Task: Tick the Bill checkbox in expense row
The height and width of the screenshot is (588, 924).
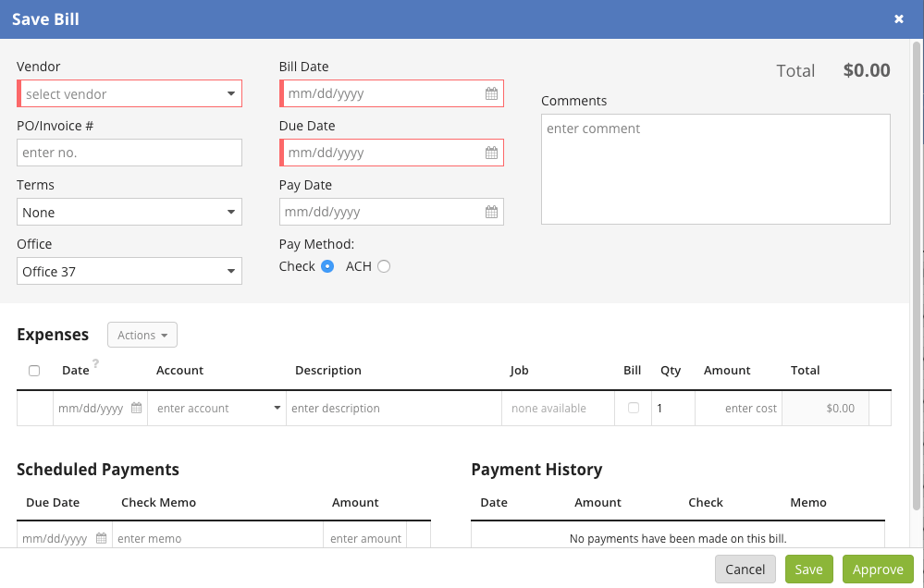Action: [x=634, y=408]
